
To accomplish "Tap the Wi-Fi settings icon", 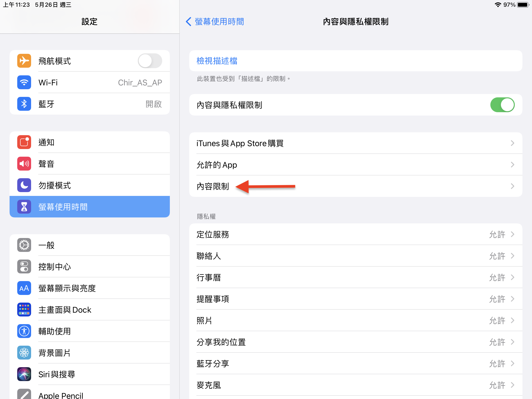I will pos(24,83).
